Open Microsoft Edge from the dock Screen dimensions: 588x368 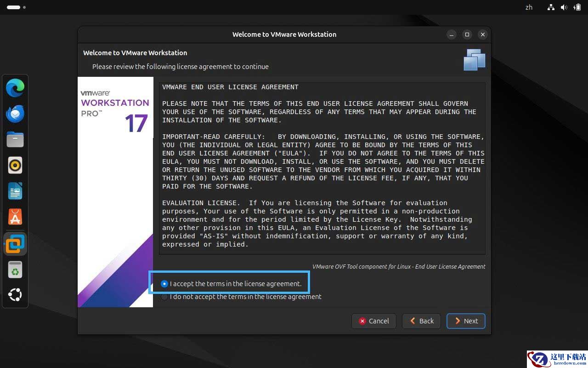pyautogui.click(x=15, y=88)
